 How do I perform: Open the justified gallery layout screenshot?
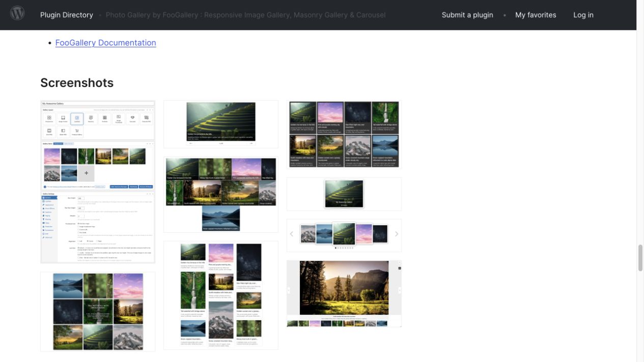(x=221, y=194)
